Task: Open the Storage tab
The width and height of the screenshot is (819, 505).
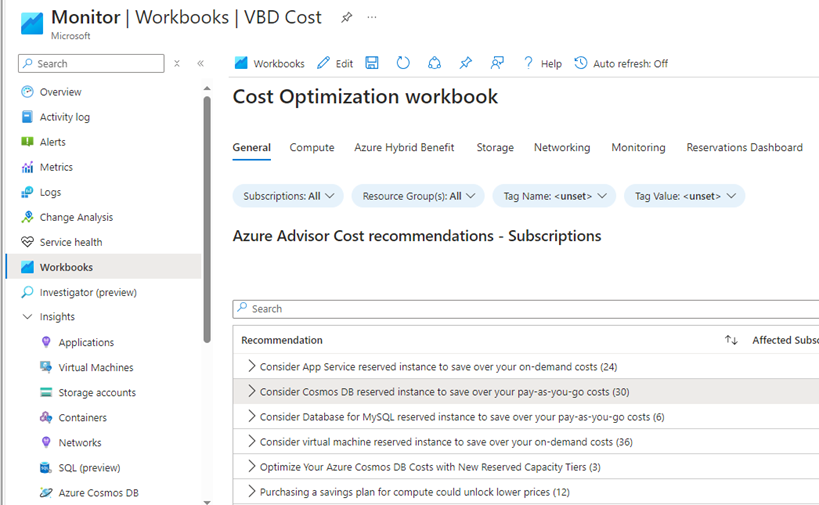Action: click(x=495, y=148)
